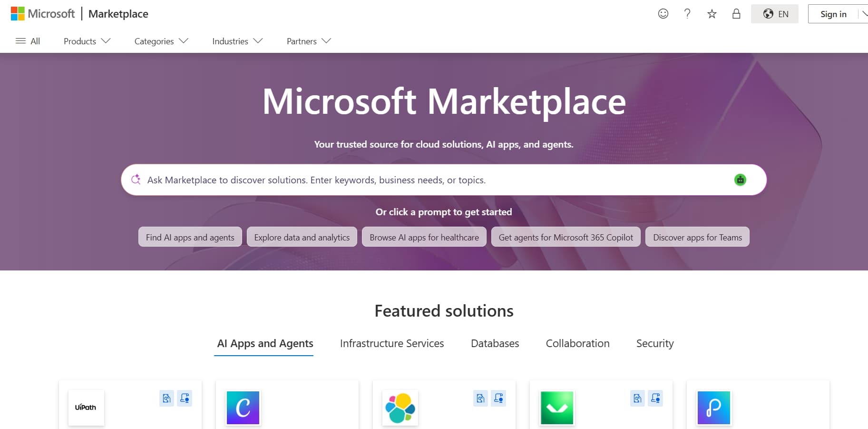This screenshot has height=429, width=868.
Task: Click second badge icon on colorful blob card
Action: point(498,398)
